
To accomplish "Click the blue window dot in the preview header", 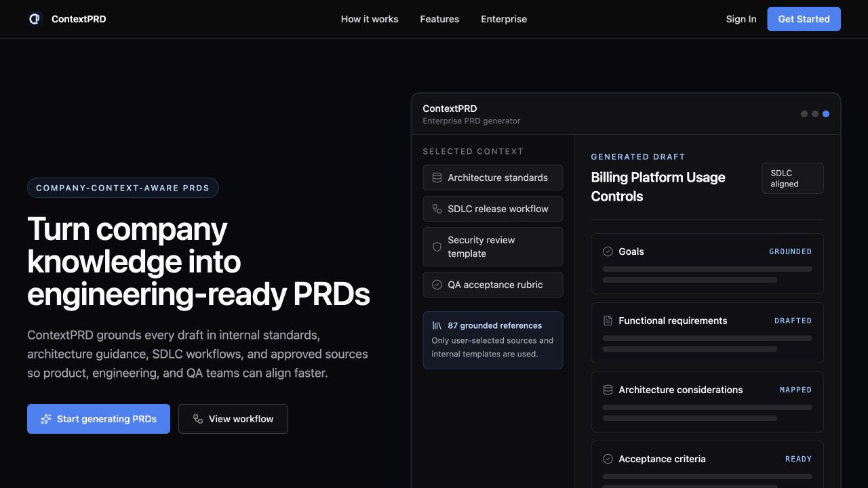I will 826,114.
